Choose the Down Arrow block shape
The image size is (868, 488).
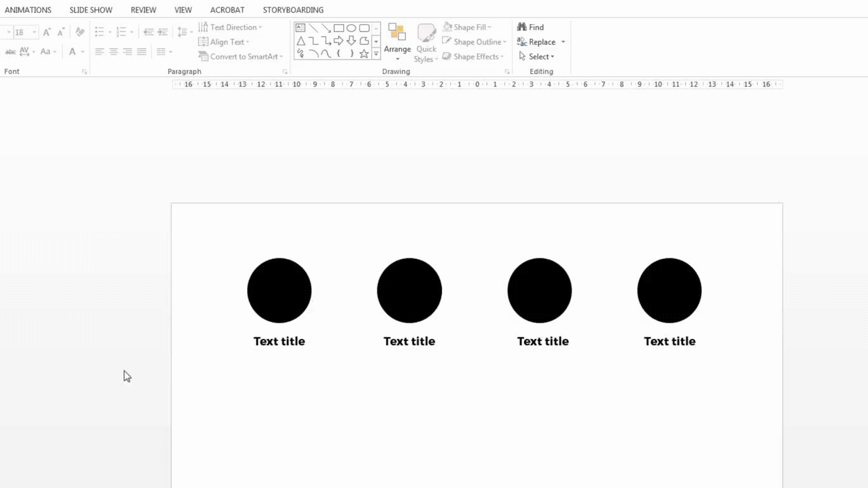(x=351, y=41)
